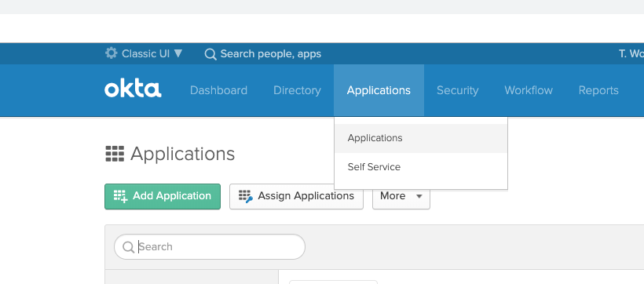The height and width of the screenshot is (284, 644).
Task: Click the Add Application button
Action: pos(163,197)
